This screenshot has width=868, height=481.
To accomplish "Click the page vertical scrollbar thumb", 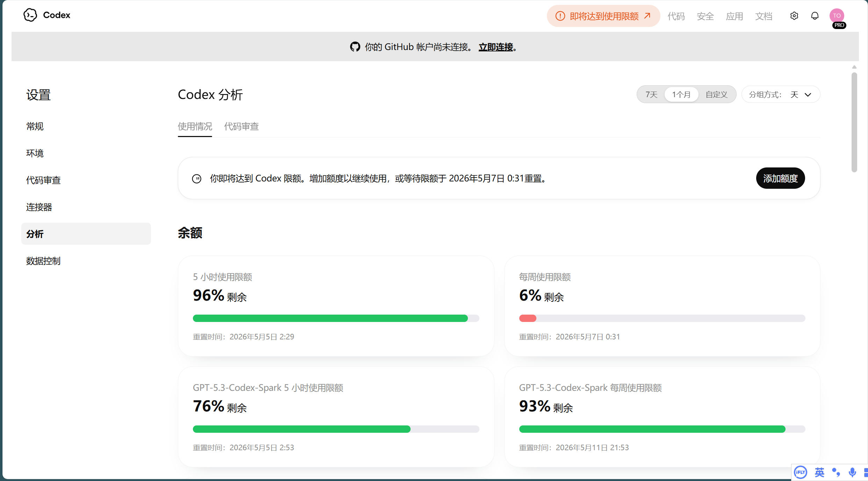I will click(854, 122).
